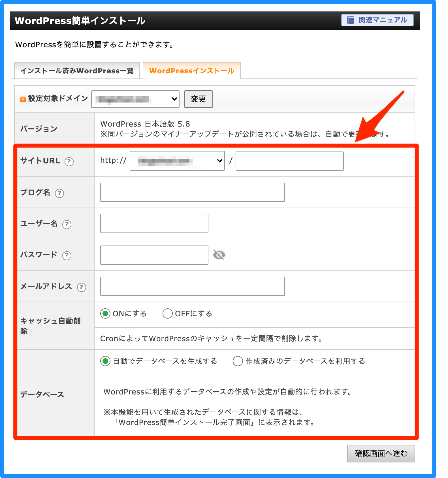This screenshot has width=448, height=478.
Task: Open the サイトURL domain dropdown
Action: (177, 161)
